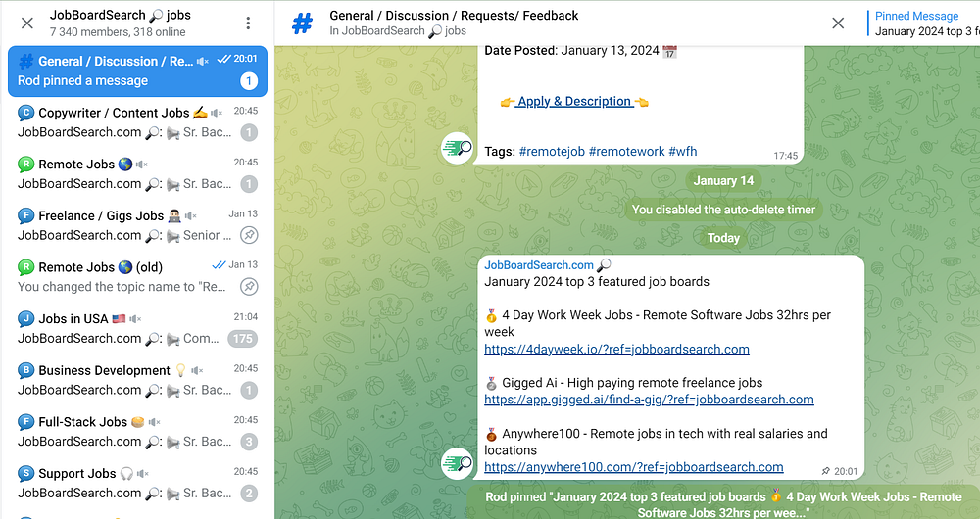Select General / Discussion topic

[x=137, y=71]
